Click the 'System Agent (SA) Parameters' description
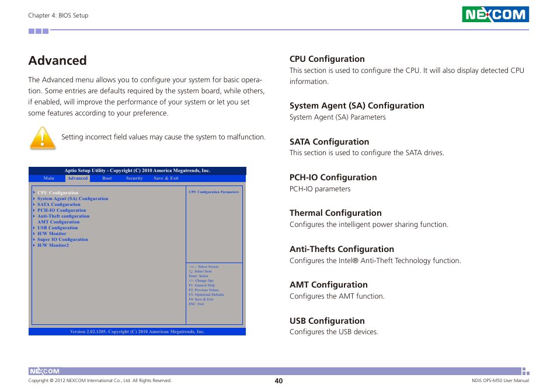557x392 pixels. [x=337, y=117]
